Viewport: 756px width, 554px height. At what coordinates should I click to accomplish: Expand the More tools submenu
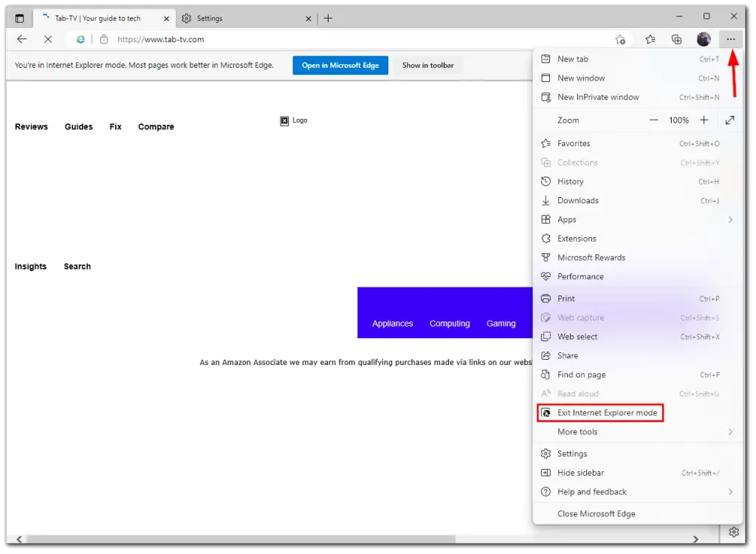pyautogui.click(x=577, y=431)
